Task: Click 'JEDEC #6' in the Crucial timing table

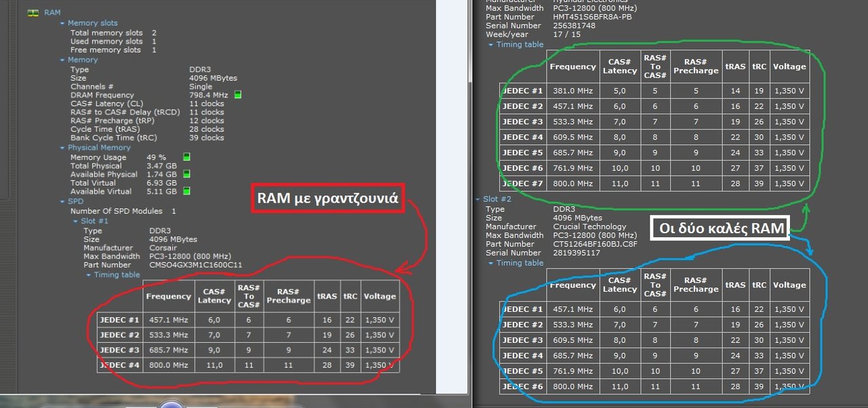Action: click(x=523, y=386)
